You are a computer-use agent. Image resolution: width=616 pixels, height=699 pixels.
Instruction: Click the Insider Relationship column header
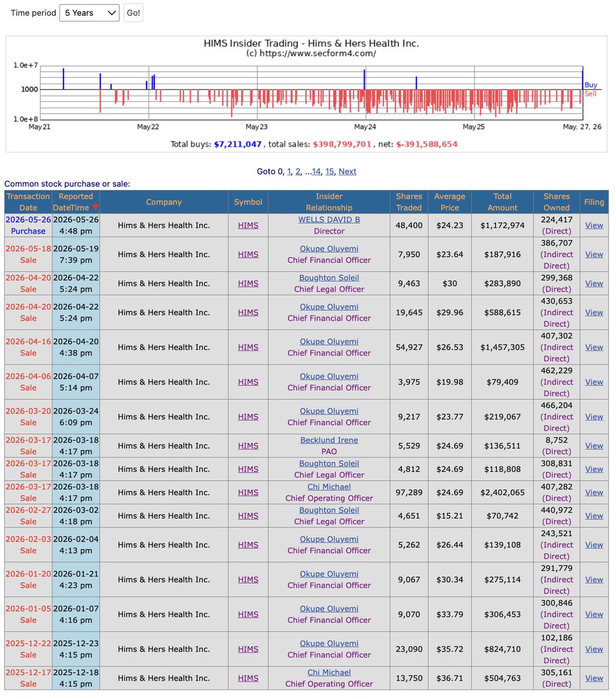[329, 202]
